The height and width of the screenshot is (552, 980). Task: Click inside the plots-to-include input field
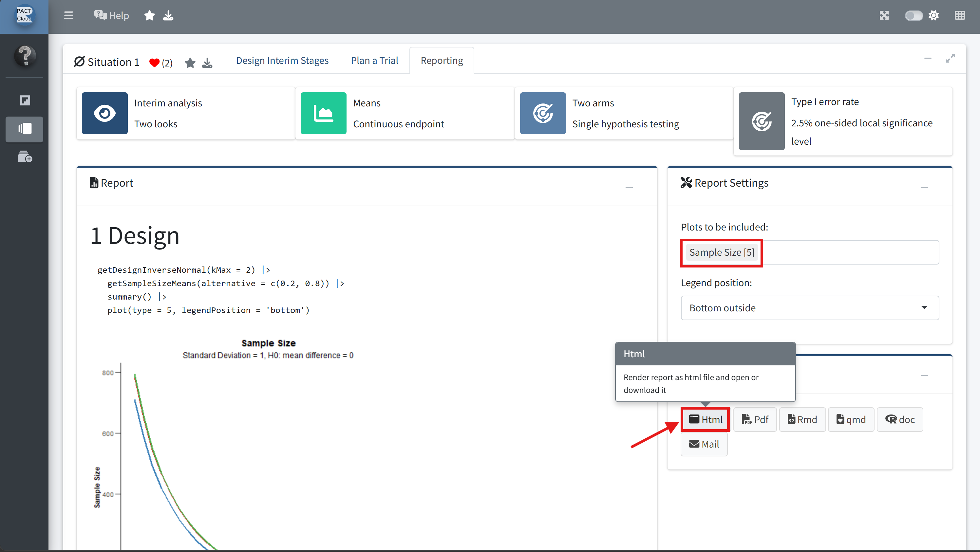click(x=810, y=252)
